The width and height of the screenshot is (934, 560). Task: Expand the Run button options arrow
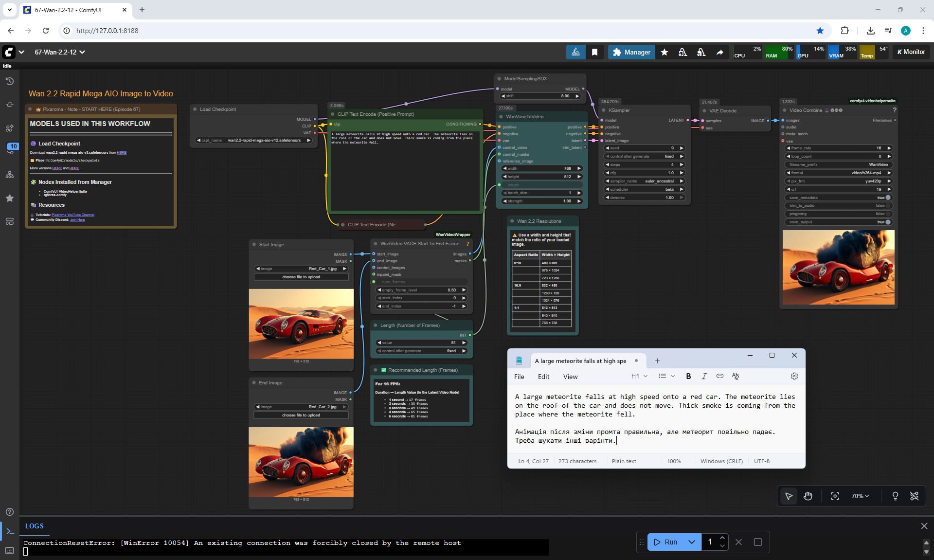pos(691,542)
